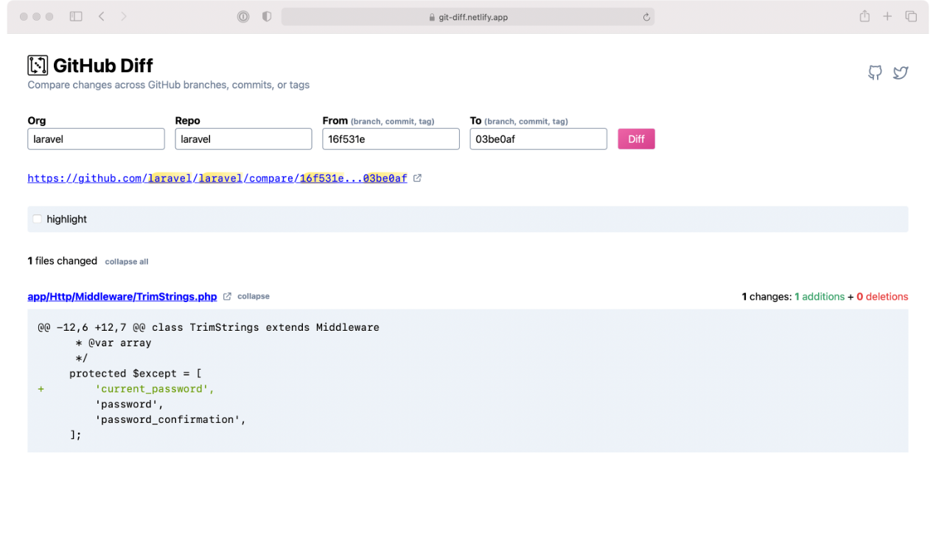Collapse the TrimStrings.php diff section

click(x=254, y=296)
